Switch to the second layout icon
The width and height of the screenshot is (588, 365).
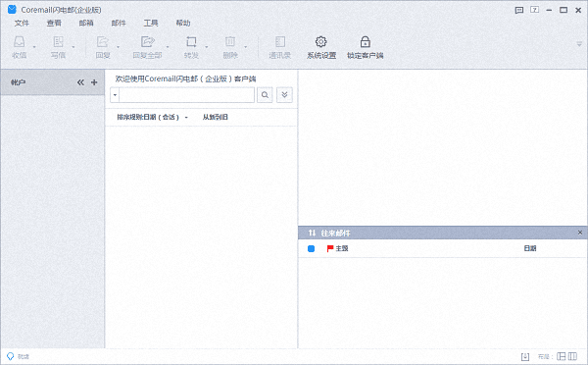(572, 356)
